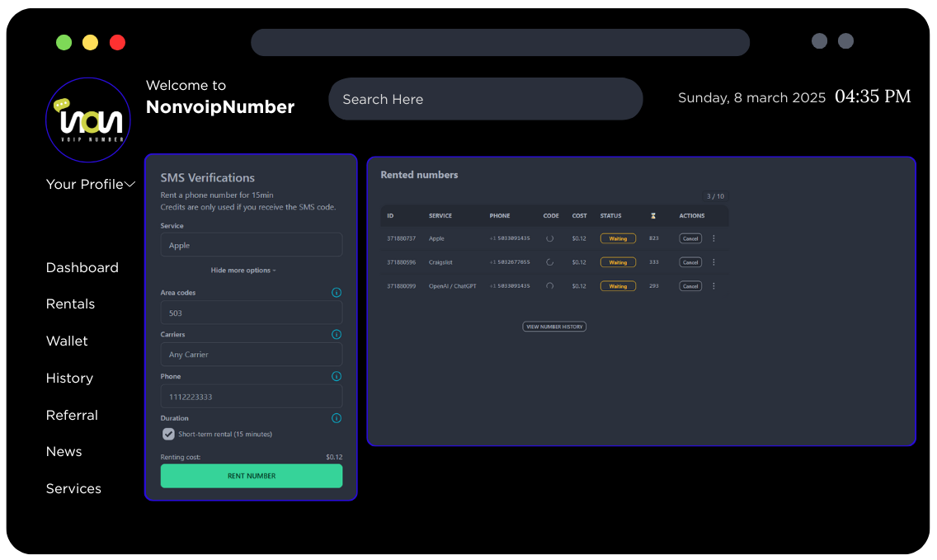
Task: Click the hourglass column header icon
Action: [653, 216]
